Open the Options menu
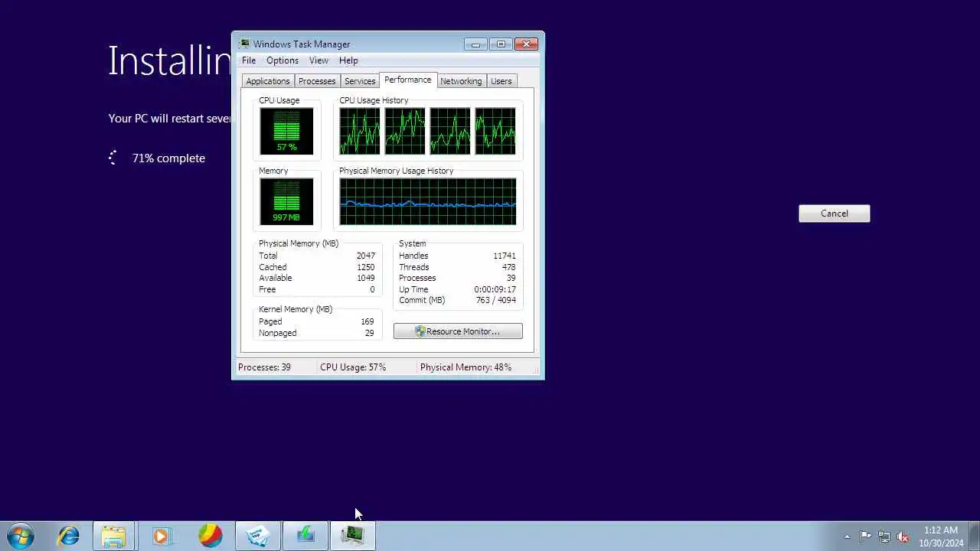980x551 pixels. click(283, 60)
